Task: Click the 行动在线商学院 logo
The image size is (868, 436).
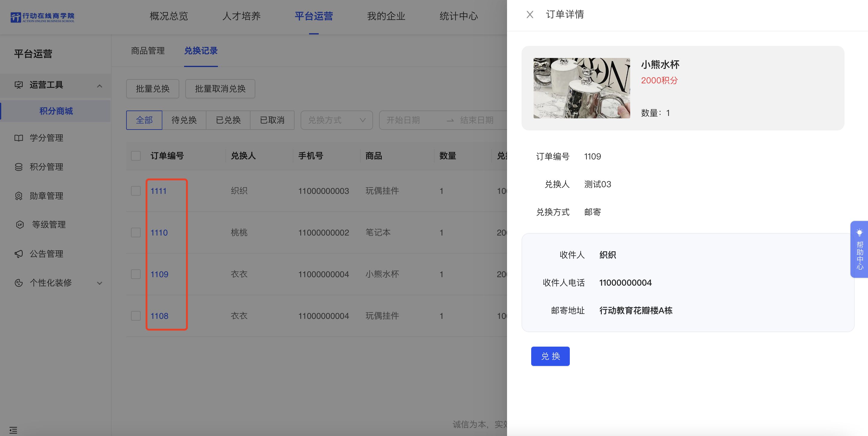Action: (42, 17)
